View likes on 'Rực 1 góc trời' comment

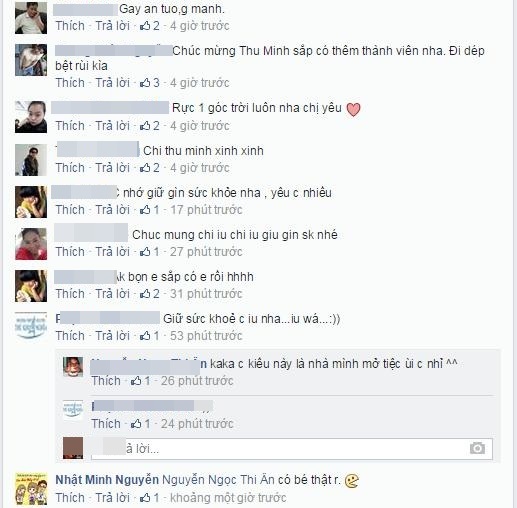click(150, 126)
